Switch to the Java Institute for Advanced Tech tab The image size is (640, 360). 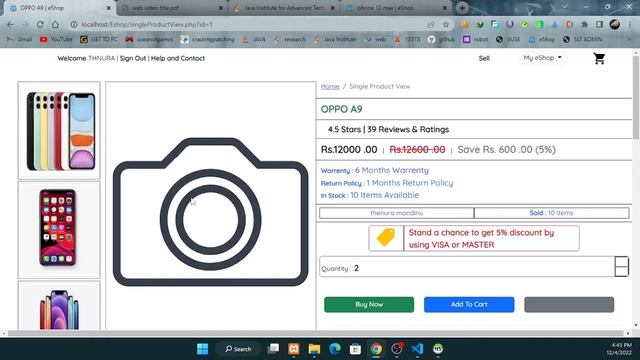pyautogui.click(x=284, y=8)
